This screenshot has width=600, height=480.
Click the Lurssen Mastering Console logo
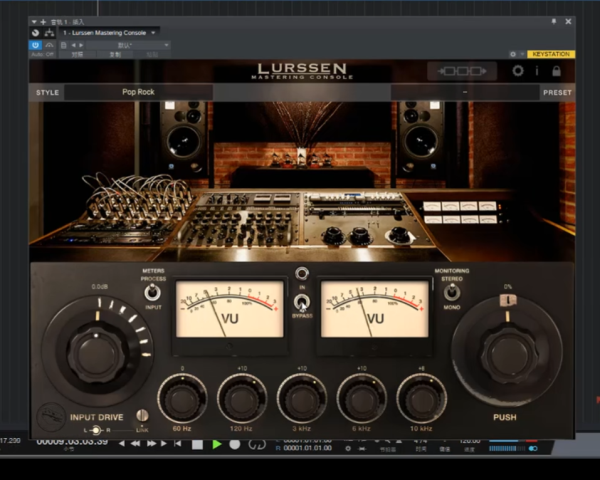pyautogui.click(x=302, y=71)
